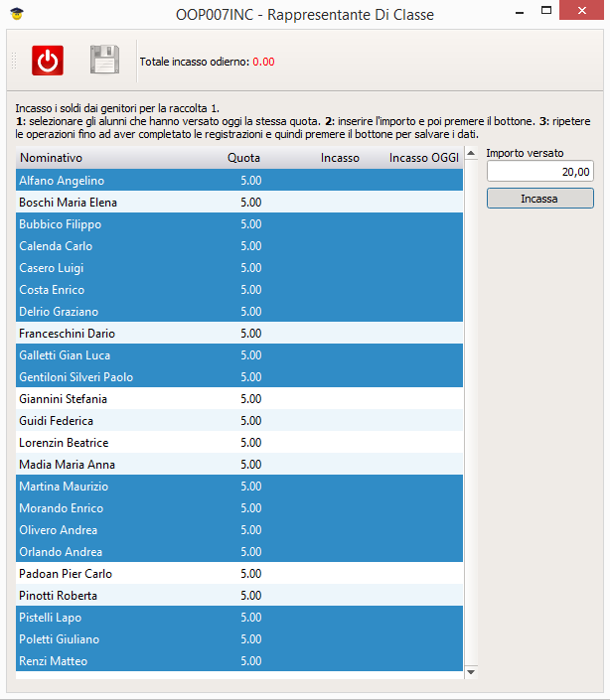Select the Pistelli Lapo row
Viewport: 610px width, 700px height.
tap(239, 618)
